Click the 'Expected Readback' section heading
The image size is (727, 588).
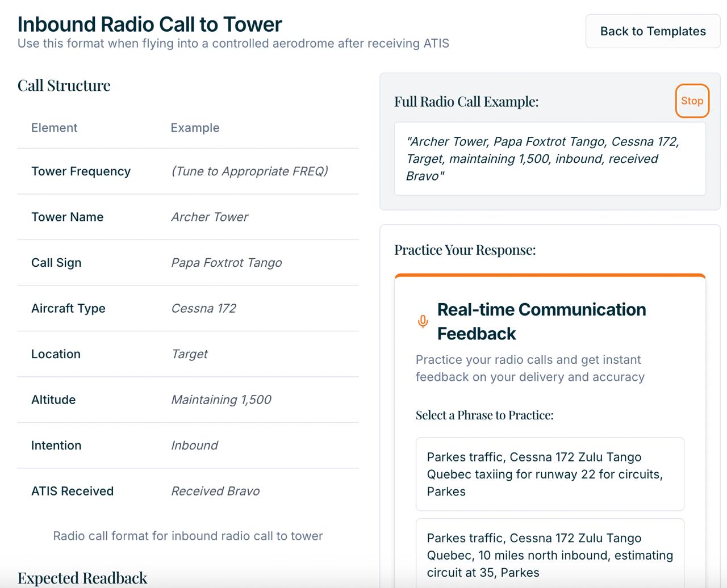pyautogui.click(x=82, y=578)
